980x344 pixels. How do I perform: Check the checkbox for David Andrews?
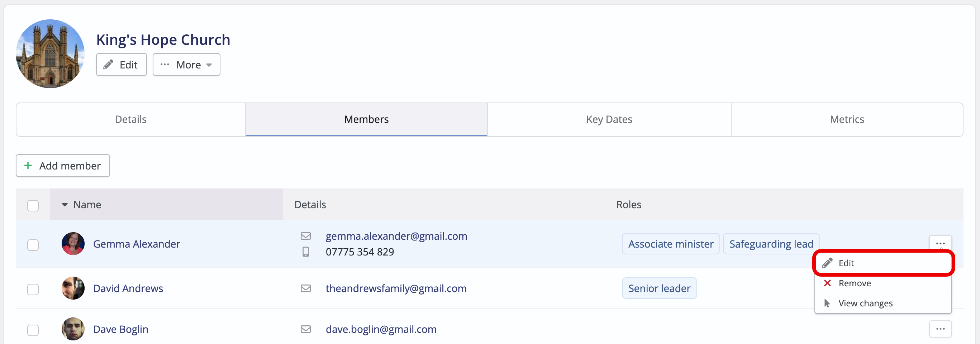point(33,289)
